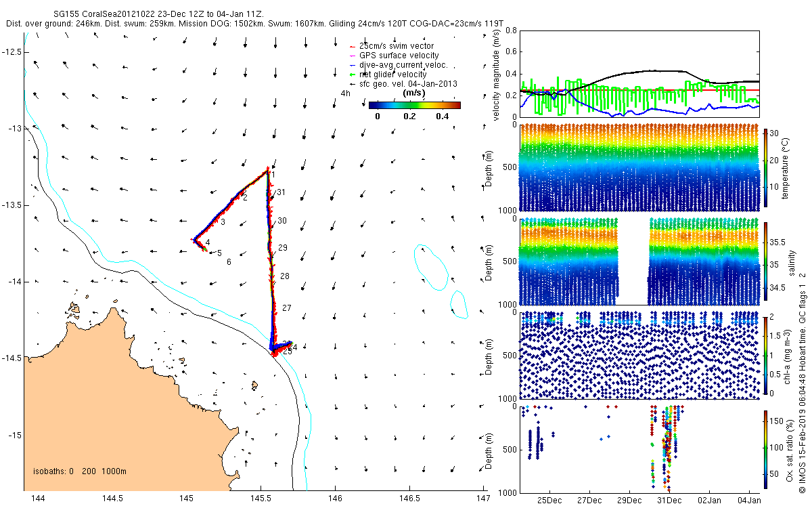Image resolution: width=812 pixels, height=508 pixels.
Task: Click the '25Dec' date tick label
Action: [549, 500]
